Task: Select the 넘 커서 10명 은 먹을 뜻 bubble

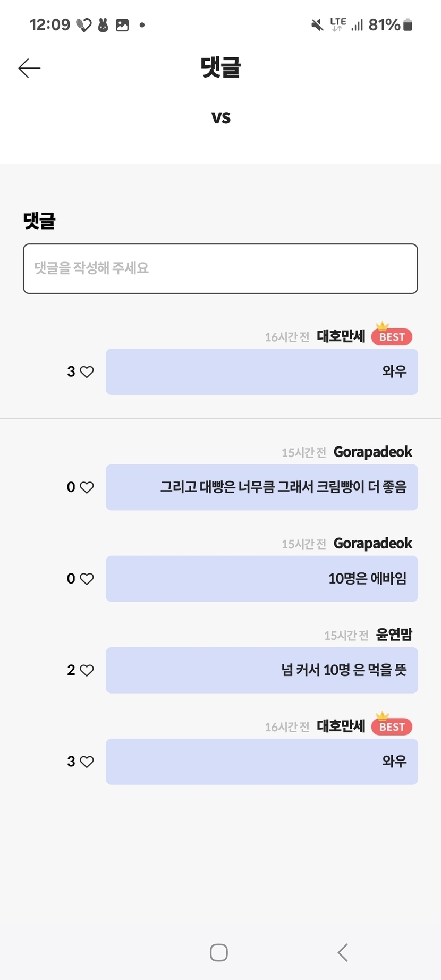Action: [x=262, y=670]
